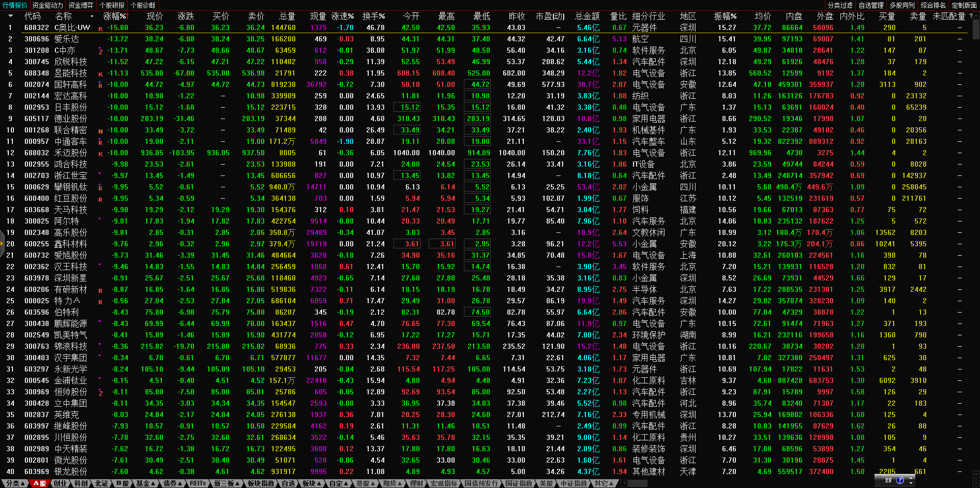Screen dimensions: 980x488
Task: Click the EN input language indicator
Action: 888,480
